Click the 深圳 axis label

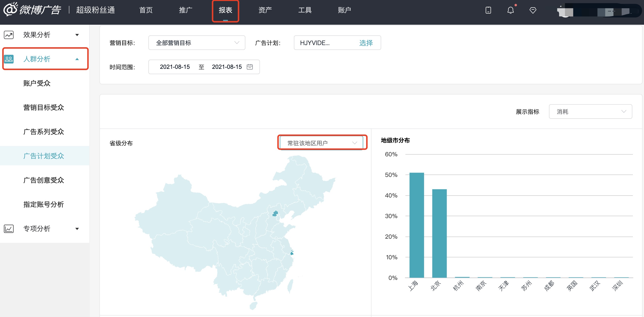coord(617,286)
